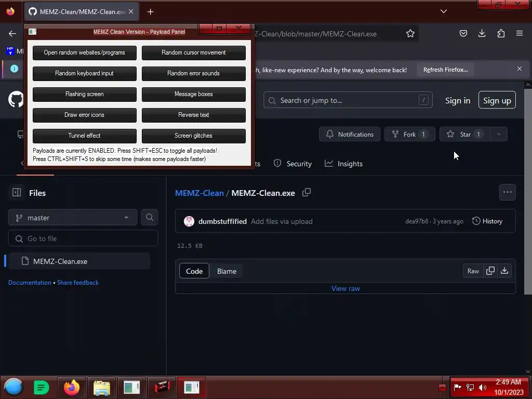532x399 pixels.
Task: Open a new tab with plus icon
Action: [x=150, y=12]
